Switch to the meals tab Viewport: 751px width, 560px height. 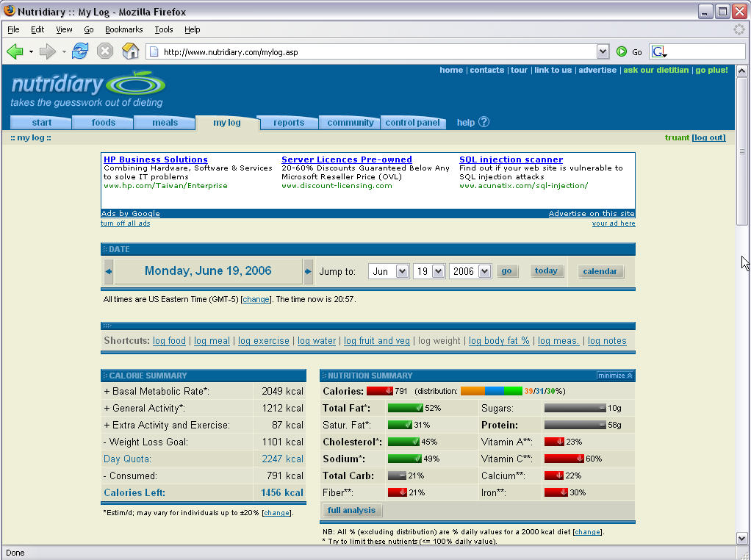click(165, 123)
